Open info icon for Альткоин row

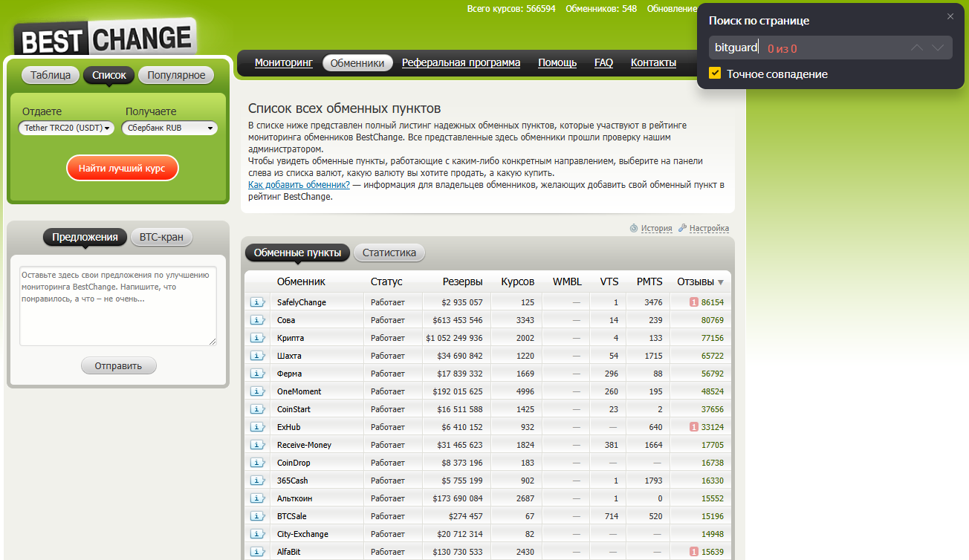(257, 498)
